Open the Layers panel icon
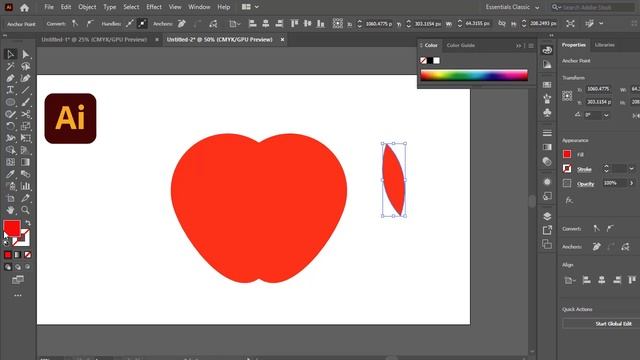This screenshot has width=640, height=360. pyautogui.click(x=547, y=216)
